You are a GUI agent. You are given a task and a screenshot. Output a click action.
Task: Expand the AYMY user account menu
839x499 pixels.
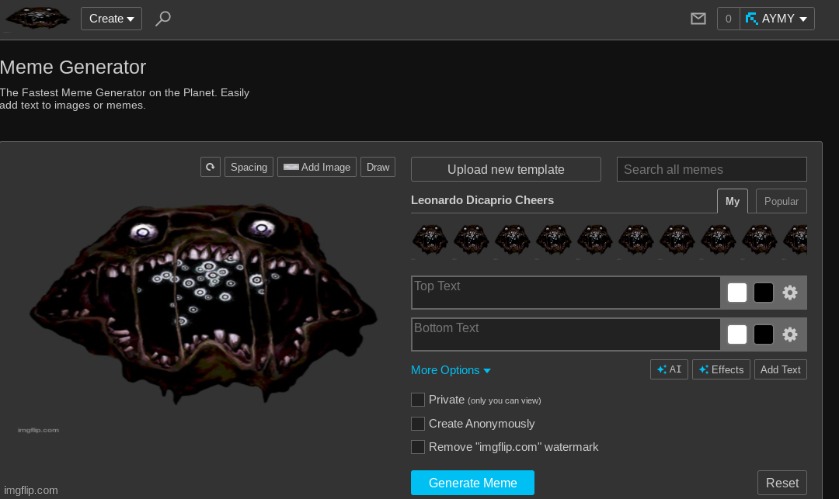coord(778,18)
